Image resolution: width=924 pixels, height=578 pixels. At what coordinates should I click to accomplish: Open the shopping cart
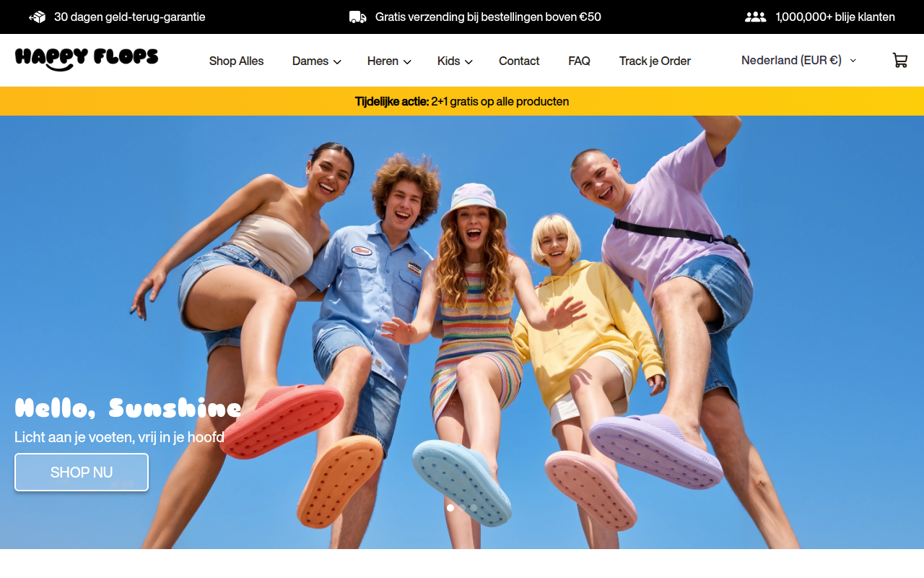pos(900,61)
